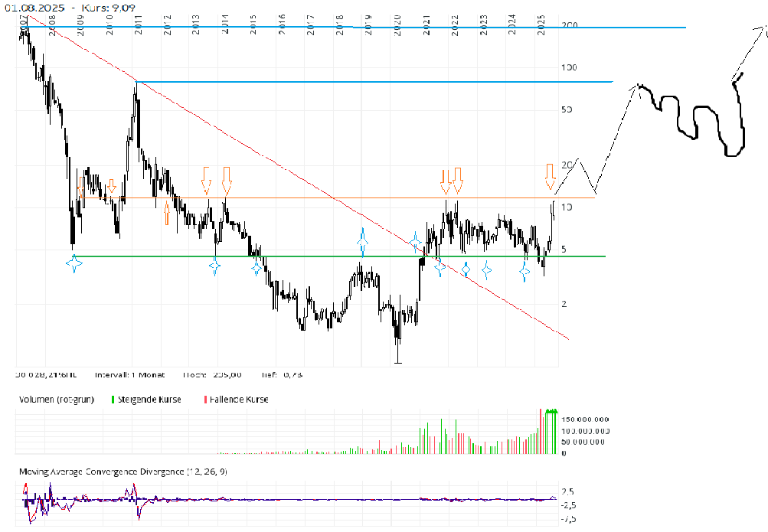Select the 2024 year label on time axis
The image size is (768, 532).
pyautogui.click(x=512, y=24)
